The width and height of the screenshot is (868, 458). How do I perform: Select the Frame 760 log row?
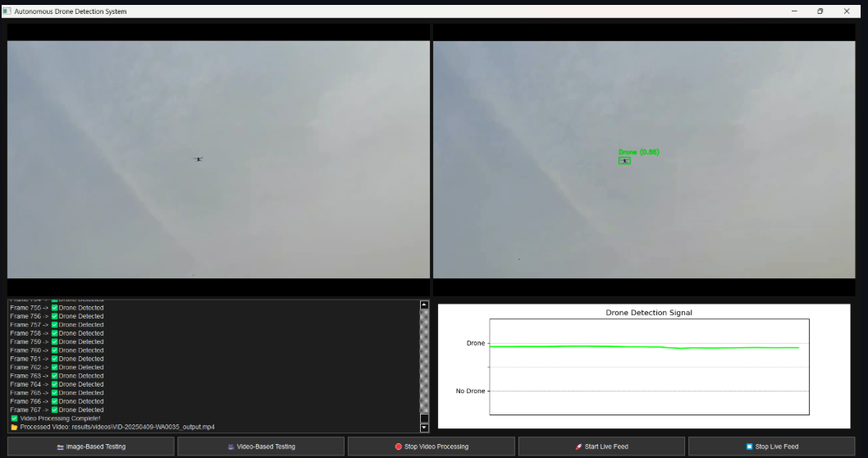coord(57,350)
